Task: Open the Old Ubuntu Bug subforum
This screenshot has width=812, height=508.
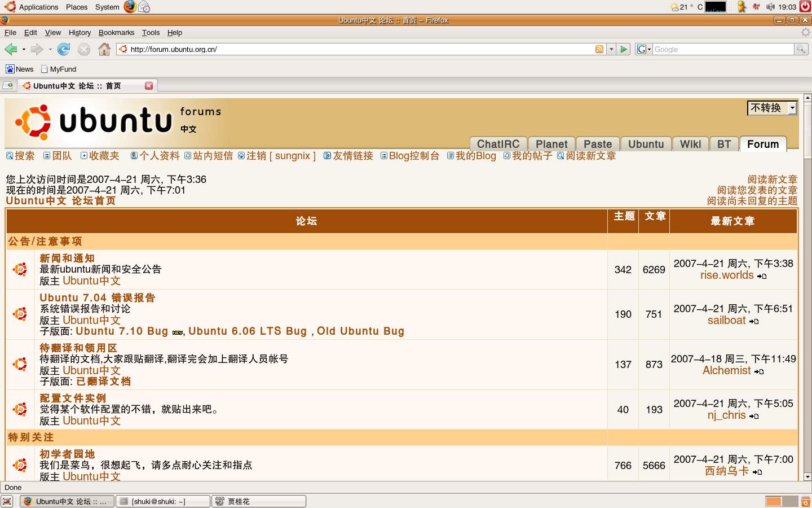Action: (360, 331)
